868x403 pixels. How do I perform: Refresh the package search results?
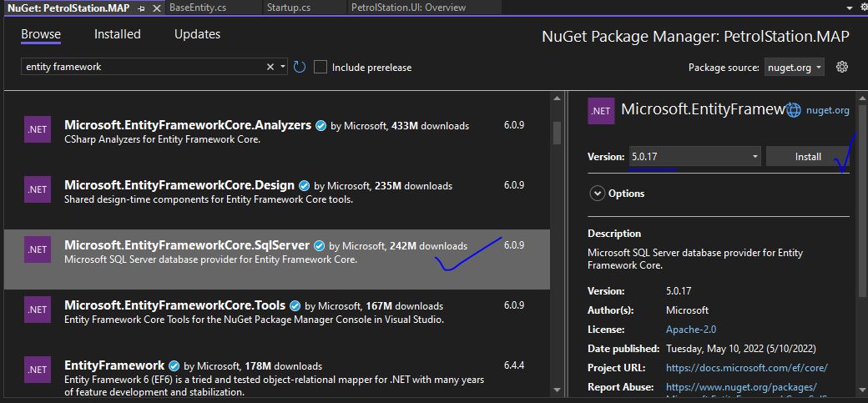[x=300, y=67]
